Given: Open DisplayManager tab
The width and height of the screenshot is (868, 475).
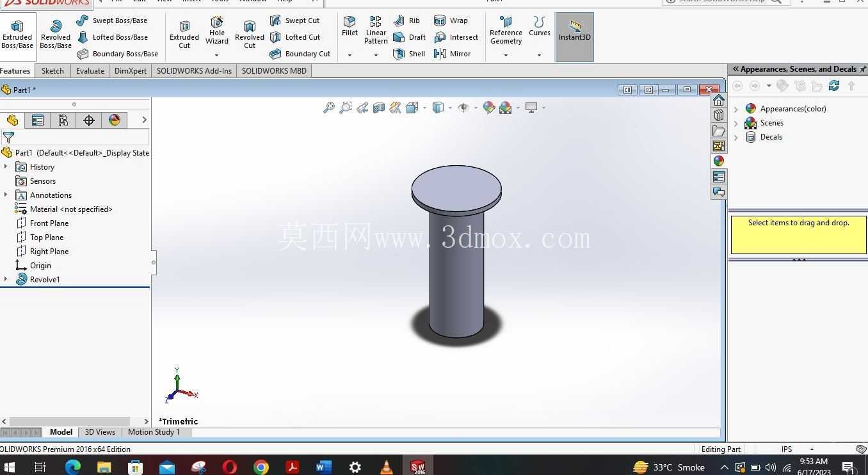Looking at the screenshot, I should click(115, 120).
